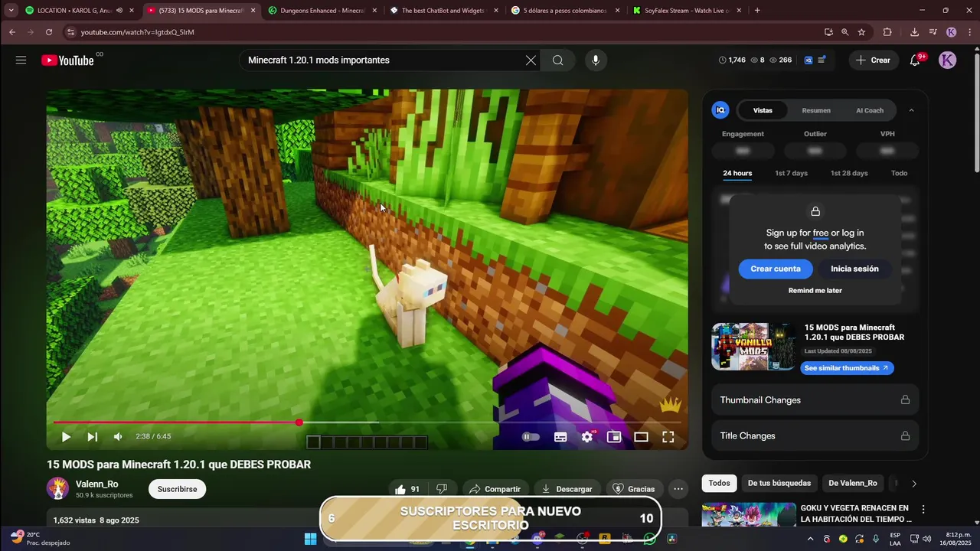Clear the search box with the X

[531, 60]
